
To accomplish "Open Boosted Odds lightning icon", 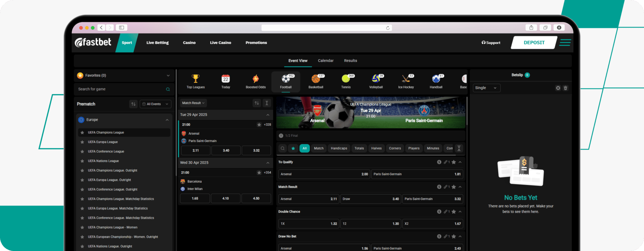I will pos(256,79).
